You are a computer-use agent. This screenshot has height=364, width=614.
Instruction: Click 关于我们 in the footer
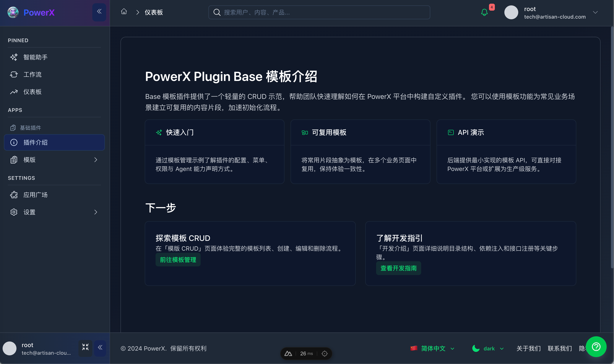529,348
